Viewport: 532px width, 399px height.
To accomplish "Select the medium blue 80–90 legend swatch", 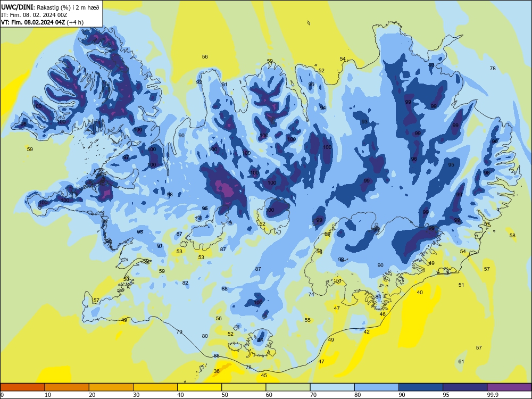I will 377,387.
